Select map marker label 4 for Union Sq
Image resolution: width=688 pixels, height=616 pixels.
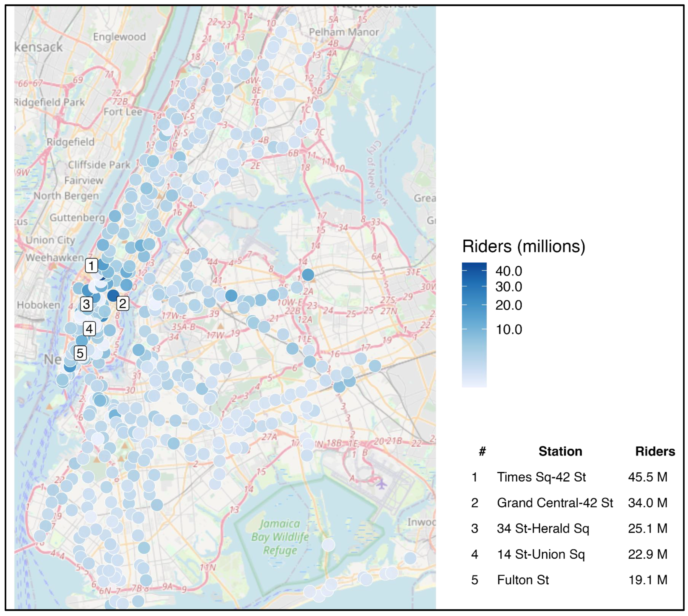pos(89,329)
